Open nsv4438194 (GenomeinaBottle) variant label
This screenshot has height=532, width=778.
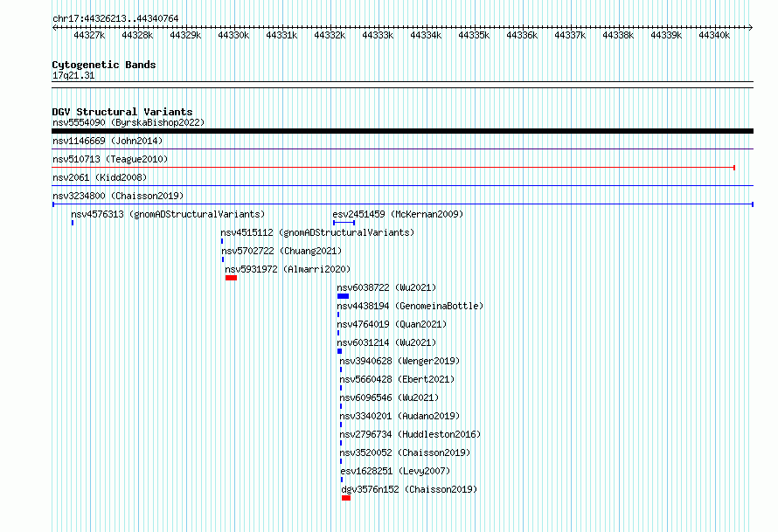pyautogui.click(x=410, y=306)
